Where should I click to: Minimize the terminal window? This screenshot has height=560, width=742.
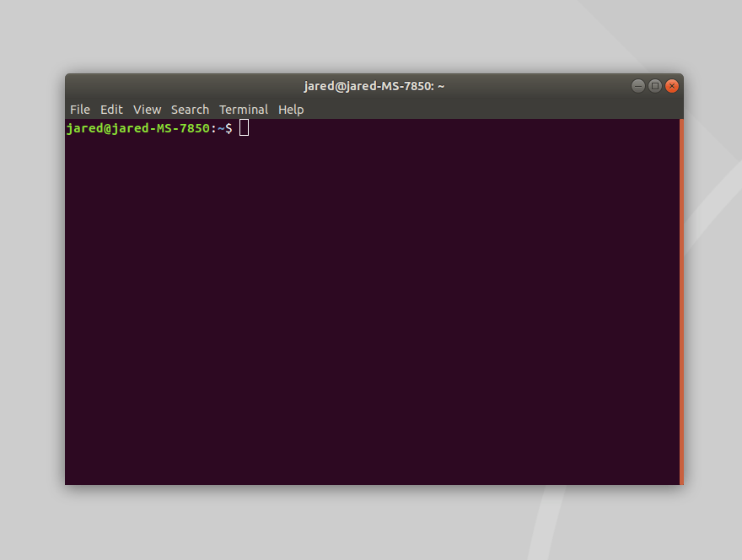(638, 86)
